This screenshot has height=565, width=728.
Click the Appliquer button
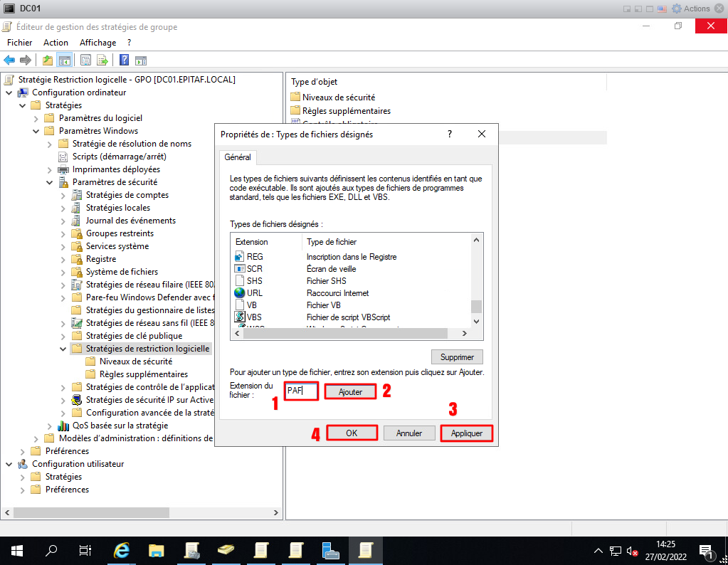[x=466, y=433]
